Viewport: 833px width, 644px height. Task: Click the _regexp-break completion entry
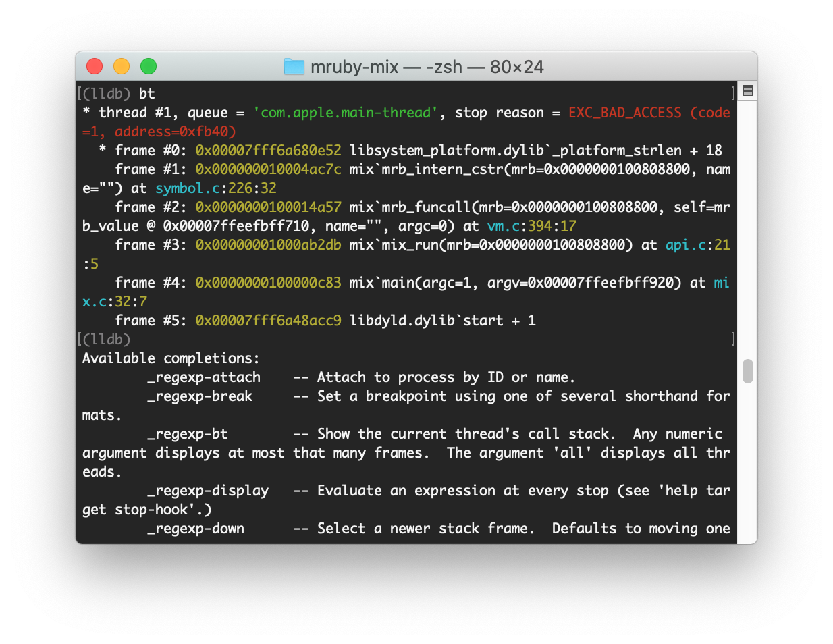200,396
